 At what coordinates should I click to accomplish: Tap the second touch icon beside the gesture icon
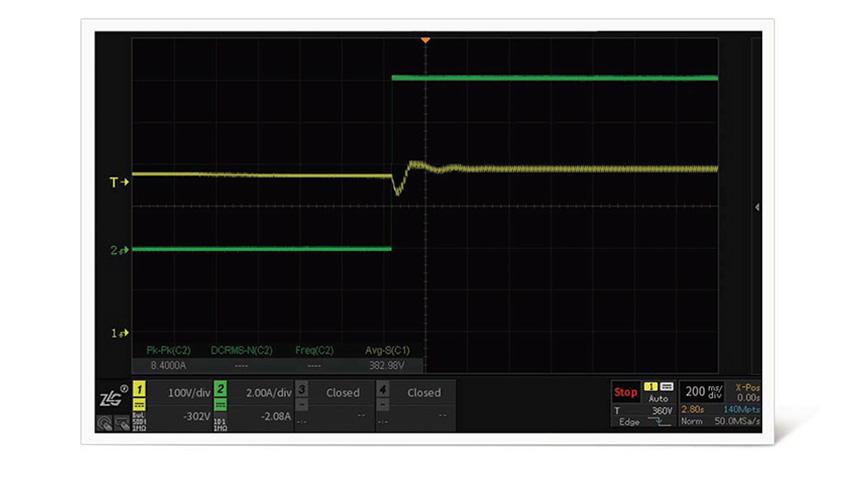point(123,423)
